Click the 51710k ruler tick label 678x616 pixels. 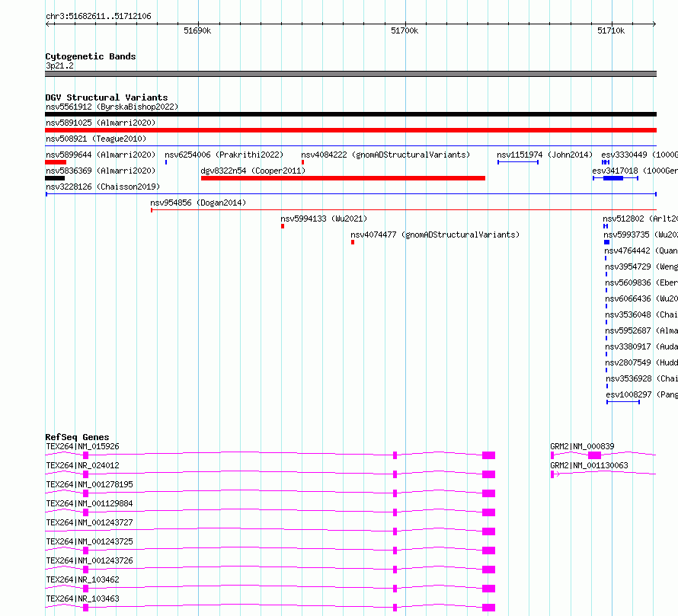coord(611,30)
